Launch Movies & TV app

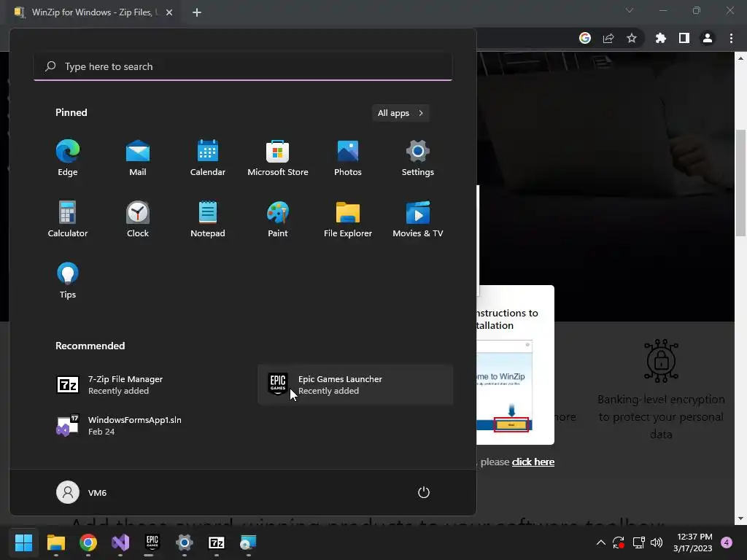point(418,219)
